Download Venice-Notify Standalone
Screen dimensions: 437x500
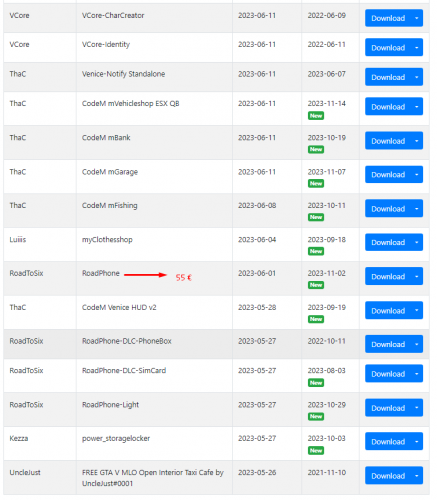[388, 77]
